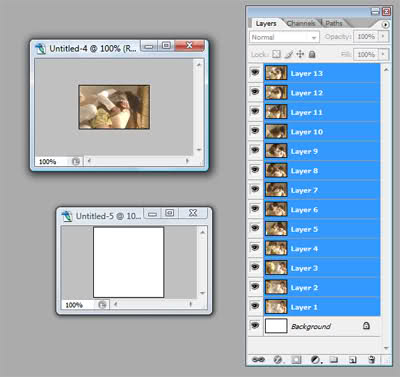Image resolution: width=400 pixels, height=377 pixels.
Task: Click Untitled-4 horizontal scroll right arrow
Action: coord(187,161)
